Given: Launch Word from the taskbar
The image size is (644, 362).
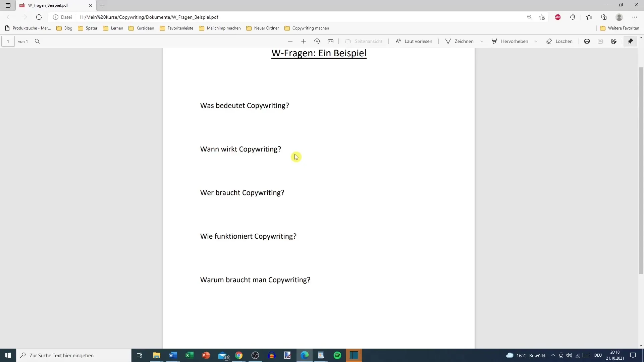Looking at the screenshot, I should point(173,355).
